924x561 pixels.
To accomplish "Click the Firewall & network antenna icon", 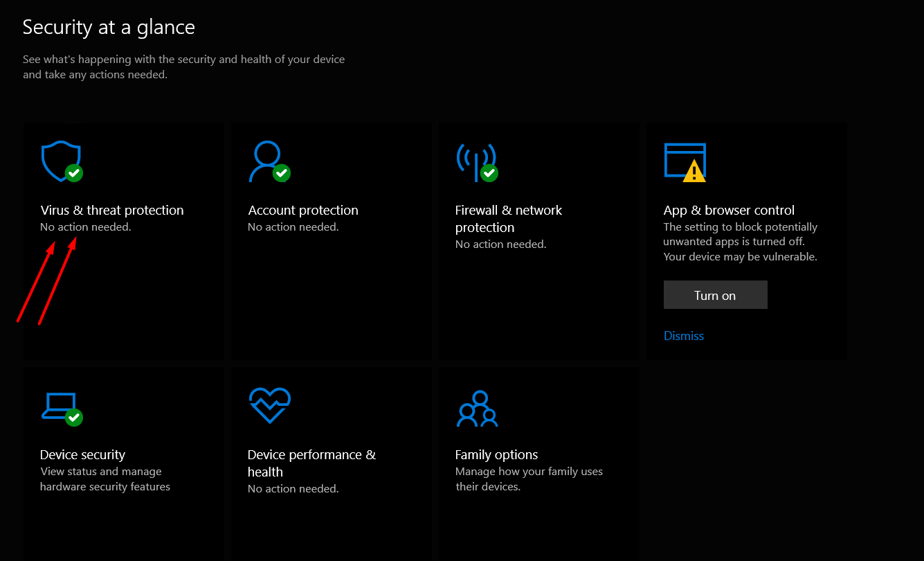I will [x=475, y=161].
